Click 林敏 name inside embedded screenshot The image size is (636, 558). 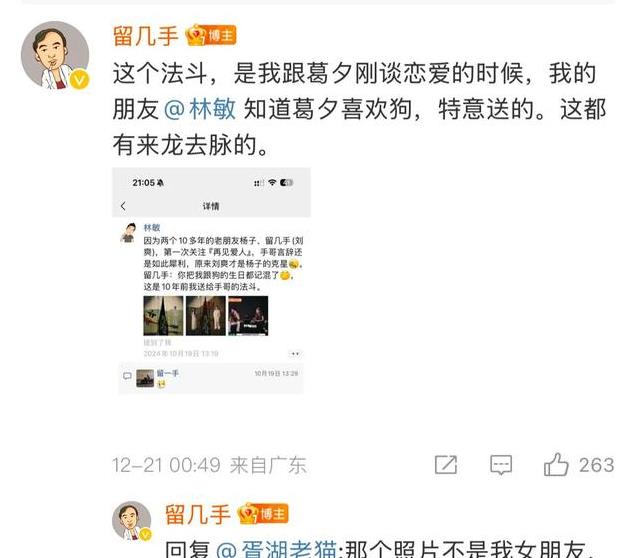coord(152,227)
